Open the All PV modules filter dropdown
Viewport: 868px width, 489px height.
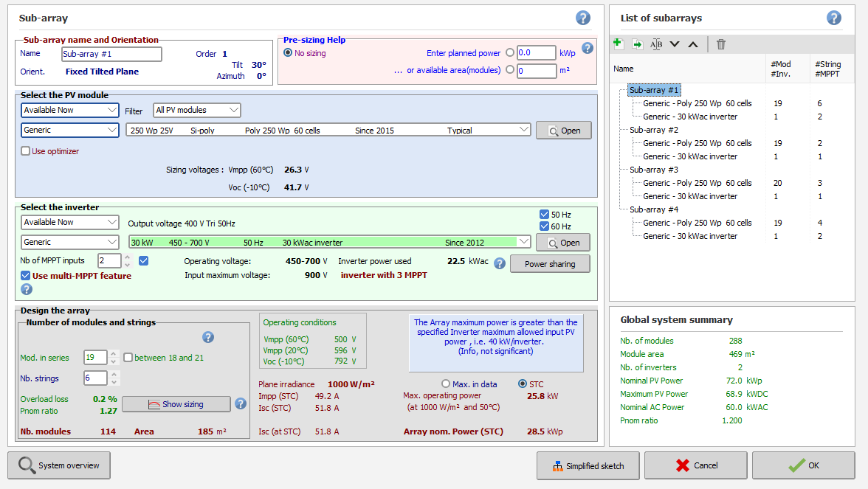(196, 110)
